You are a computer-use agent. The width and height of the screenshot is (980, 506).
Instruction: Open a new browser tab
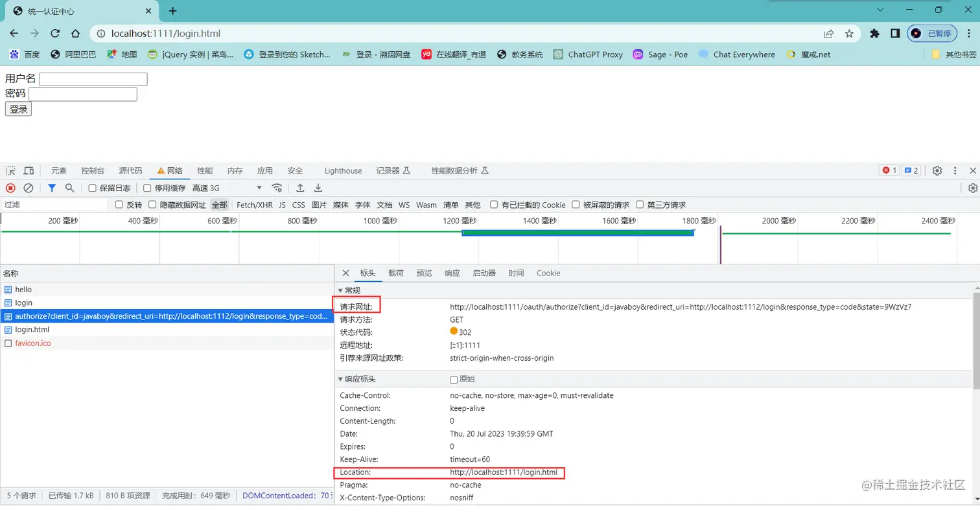click(172, 11)
